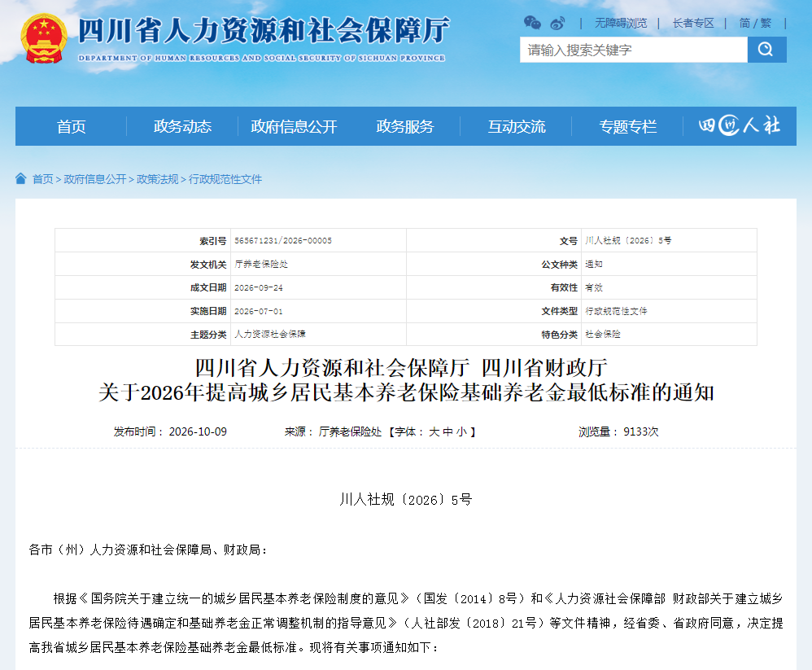Follow the 政策法规 breadcrumb link
The width and height of the screenshot is (812, 670).
pyautogui.click(x=157, y=179)
